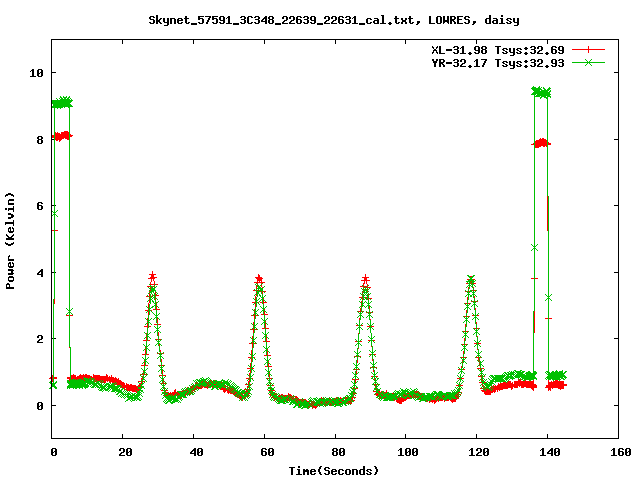
Task: Click the x-axis tick label 60
Action: (x=267, y=452)
